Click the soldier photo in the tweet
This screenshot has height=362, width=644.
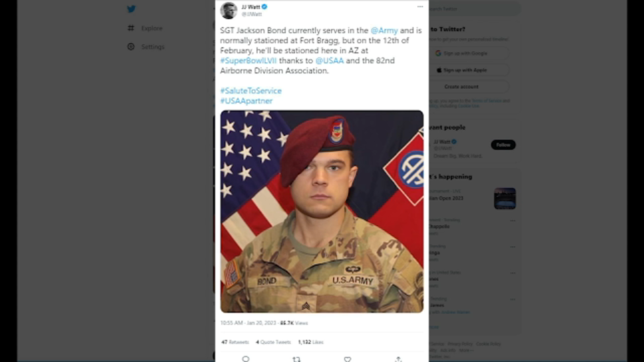point(322,211)
